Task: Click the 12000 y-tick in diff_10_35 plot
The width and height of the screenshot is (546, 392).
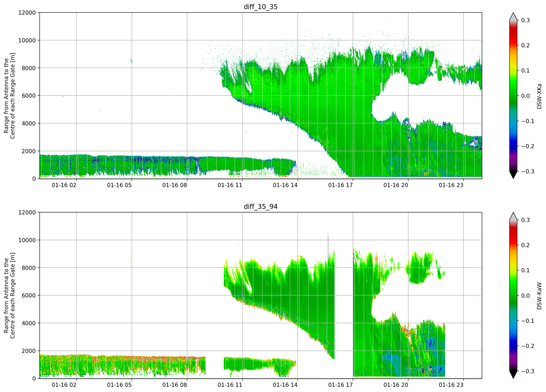Action: 27,13
